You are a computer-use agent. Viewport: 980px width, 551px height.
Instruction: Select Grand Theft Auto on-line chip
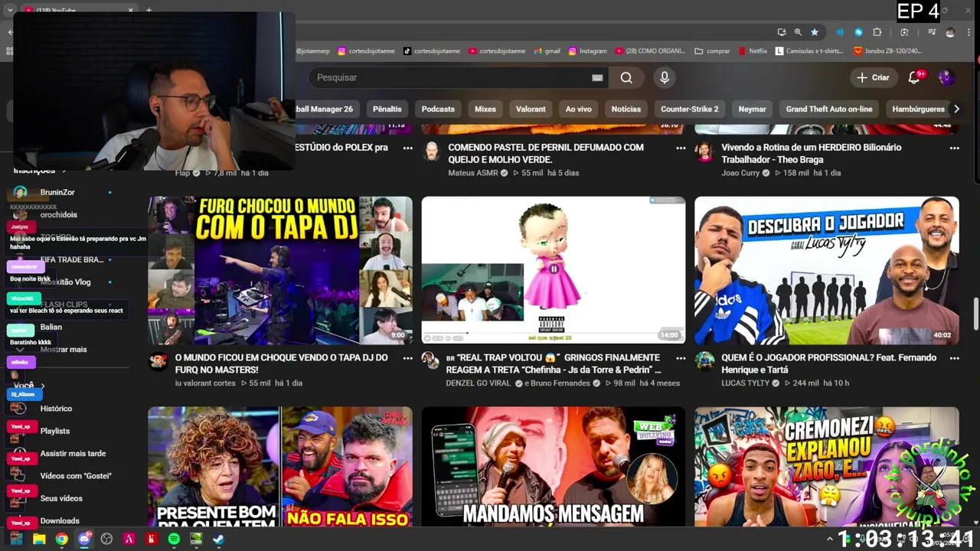tap(828, 109)
